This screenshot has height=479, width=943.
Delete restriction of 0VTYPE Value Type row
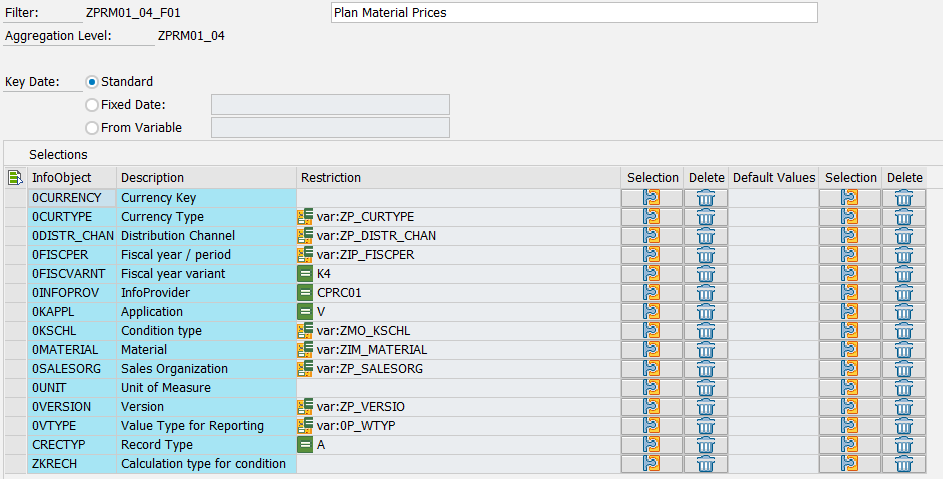point(706,425)
